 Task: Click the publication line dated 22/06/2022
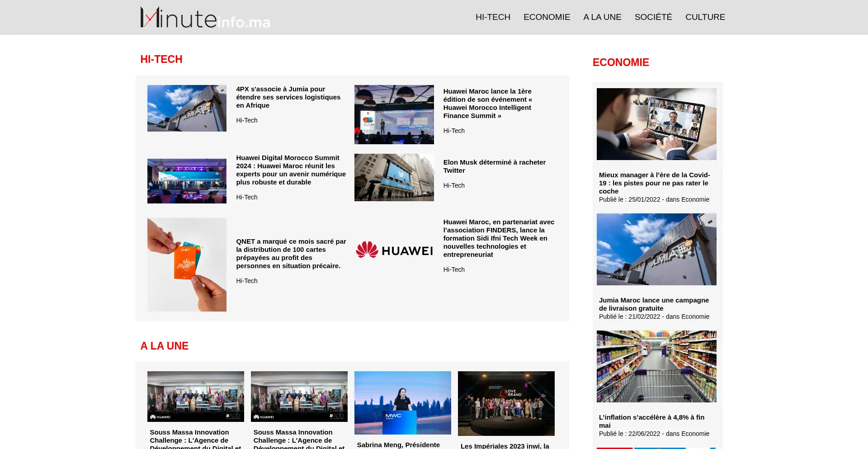coord(654,434)
